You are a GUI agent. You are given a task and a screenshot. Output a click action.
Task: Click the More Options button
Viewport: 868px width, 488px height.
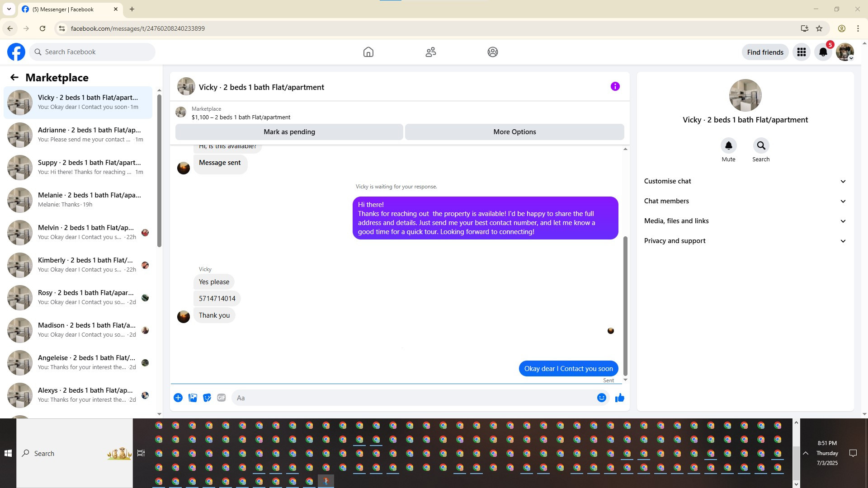pyautogui.click(x=514, y=132)
